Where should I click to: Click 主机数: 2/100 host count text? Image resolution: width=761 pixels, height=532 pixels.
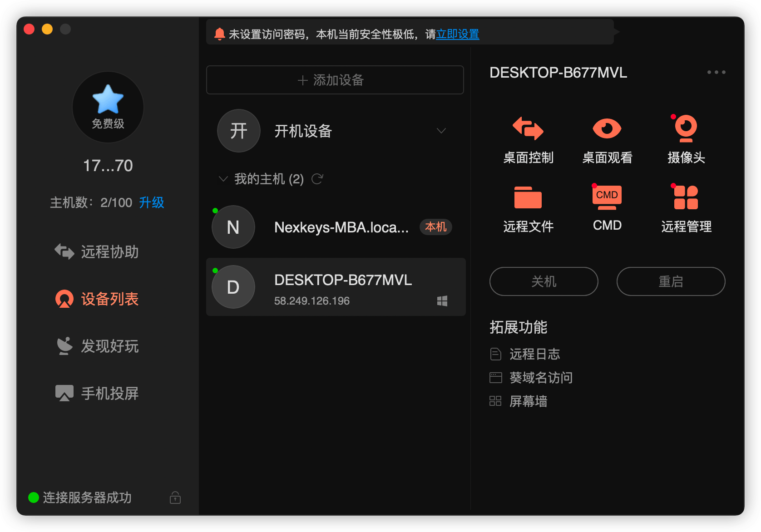(91, 202)
